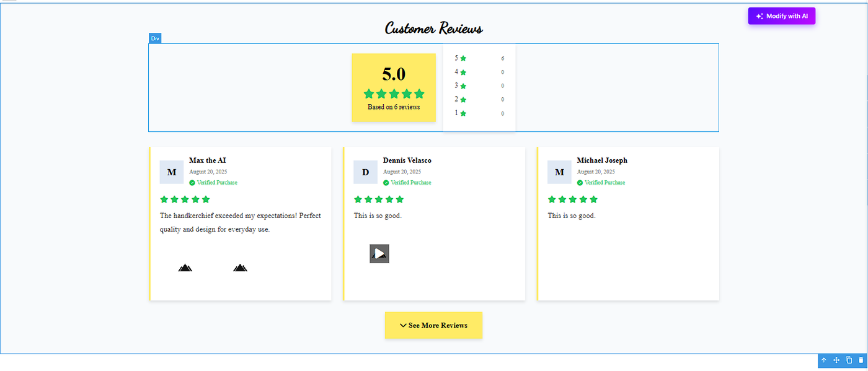The image size is (868, 371).
Task: Duplicate the section with the copy icon
Action: pos(849,360)
